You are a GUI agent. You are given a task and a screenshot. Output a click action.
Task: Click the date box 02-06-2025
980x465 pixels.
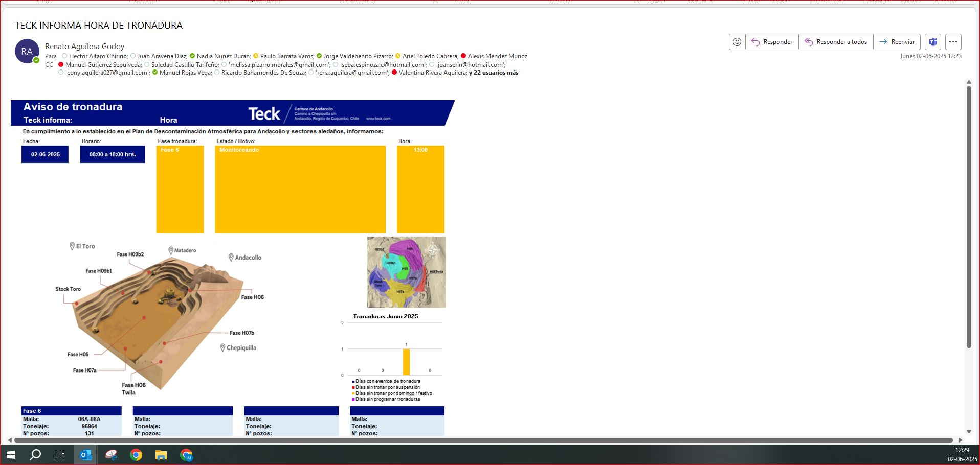(45, 154)
